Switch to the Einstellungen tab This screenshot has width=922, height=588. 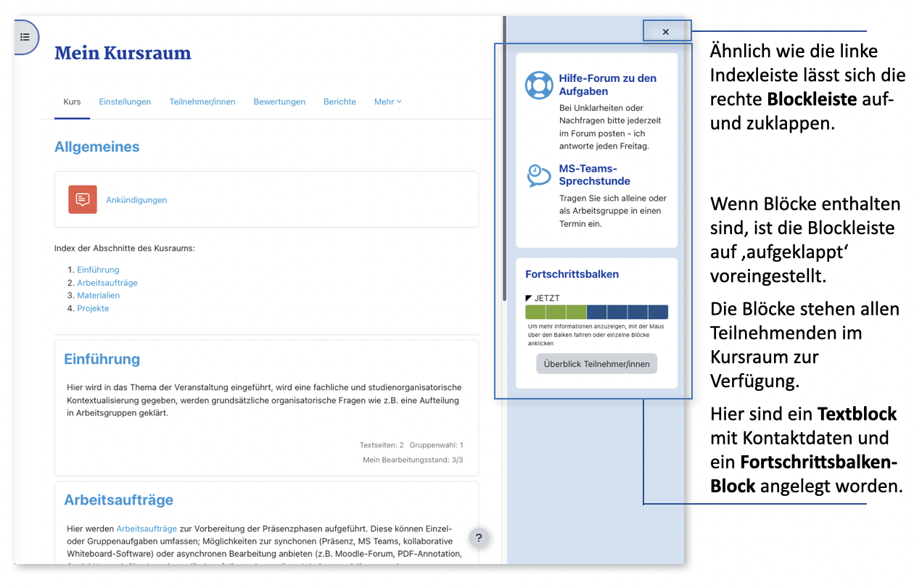point(125,102)
